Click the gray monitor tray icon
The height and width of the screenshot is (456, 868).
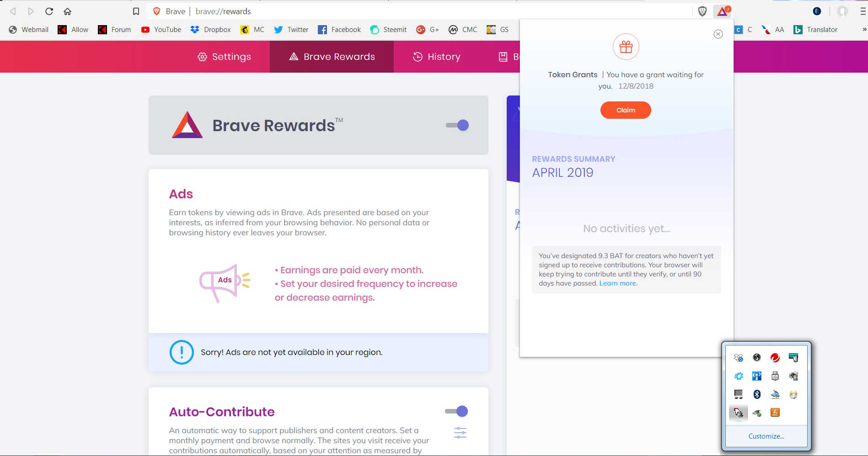point(739,394)
